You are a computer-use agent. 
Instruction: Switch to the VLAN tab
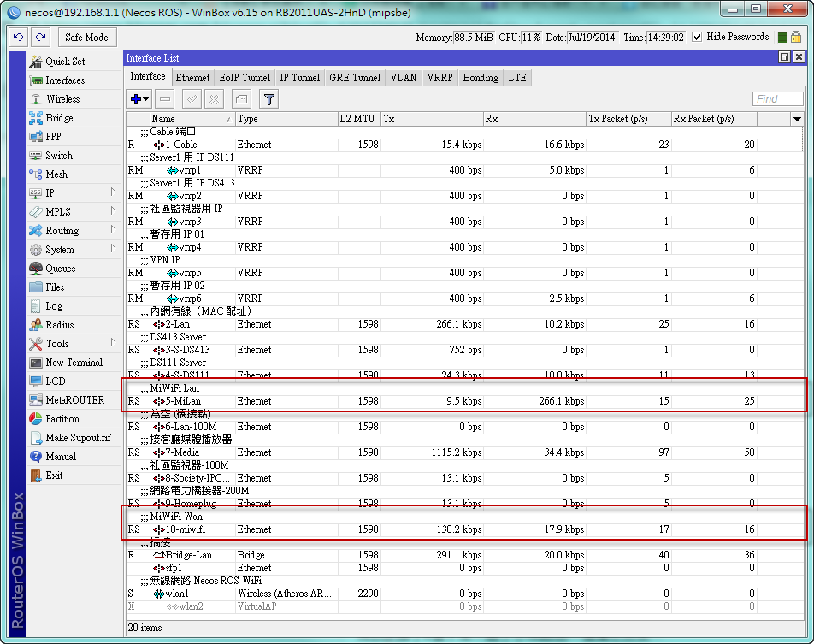pos(404,77)
